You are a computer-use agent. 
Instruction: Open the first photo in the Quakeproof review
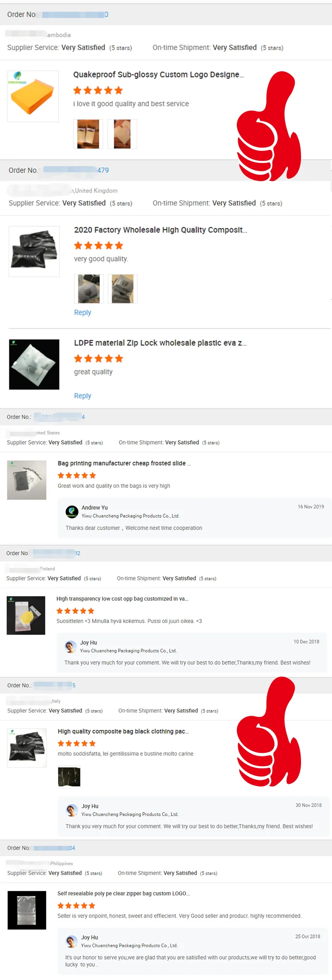point(88,134)
